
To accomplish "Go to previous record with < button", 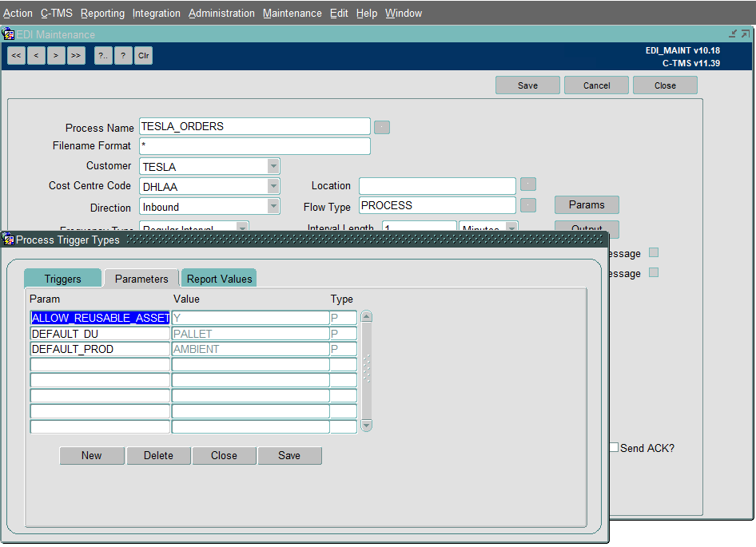I will tap(36, 55).
